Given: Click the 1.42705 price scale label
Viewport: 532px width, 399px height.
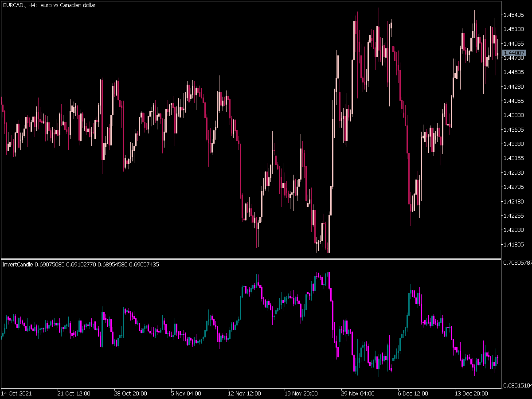Looking at the screenshot, I should (x=513, y=187).
